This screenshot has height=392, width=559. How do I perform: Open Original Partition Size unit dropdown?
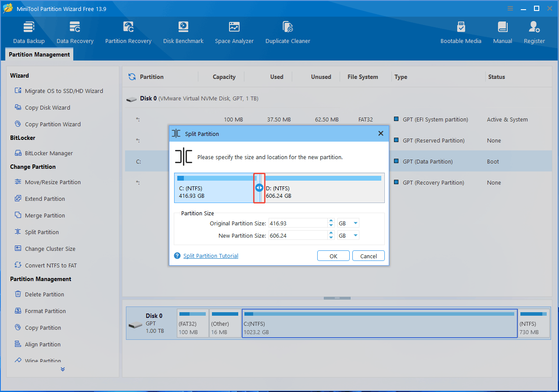point(348,223)
